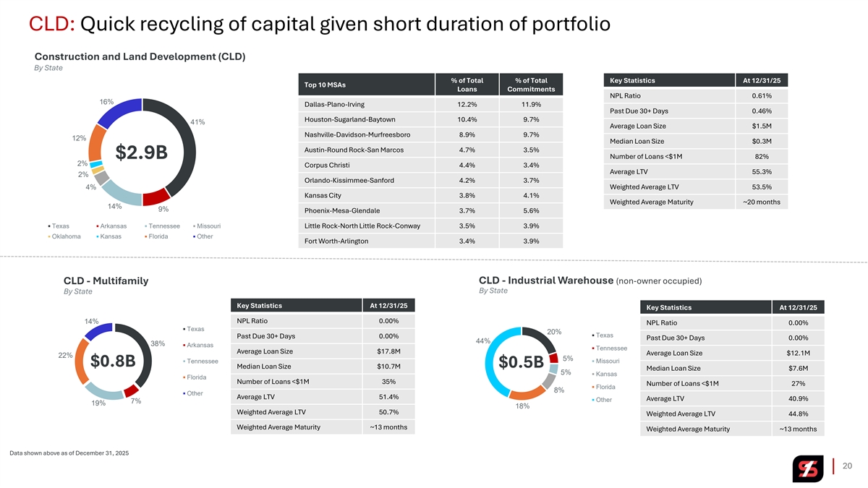The image size is (868, 488).
Task: Select the Oklahoma legend marker under the CLD chart
Action: click(49, 236)
